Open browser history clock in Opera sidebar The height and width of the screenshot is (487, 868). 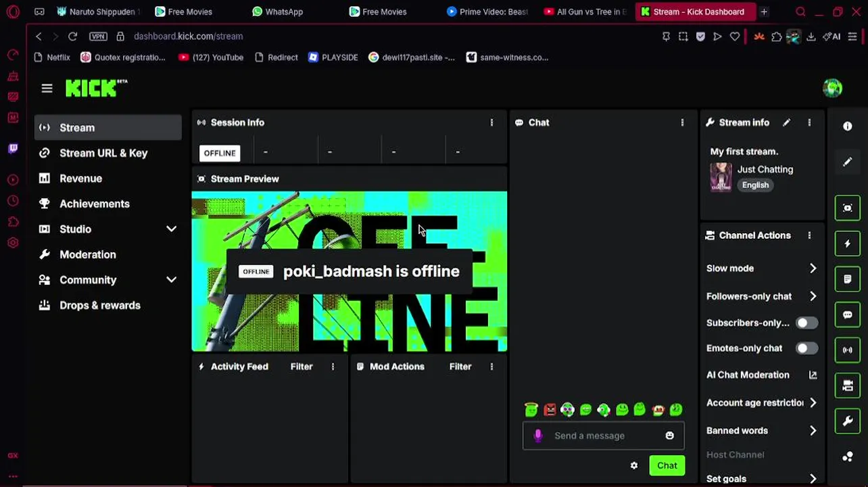coord(13,201)
